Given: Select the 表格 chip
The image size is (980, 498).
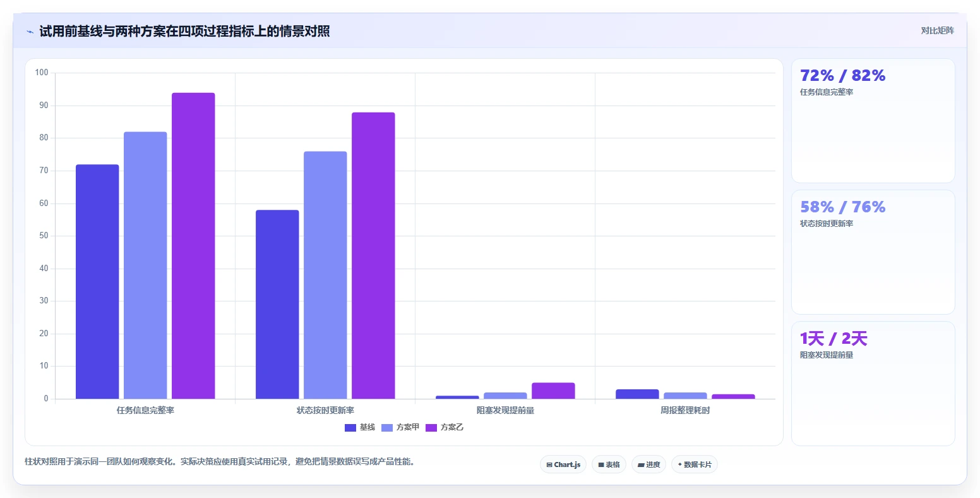Looking at the screenshot, I should point(609,465).
